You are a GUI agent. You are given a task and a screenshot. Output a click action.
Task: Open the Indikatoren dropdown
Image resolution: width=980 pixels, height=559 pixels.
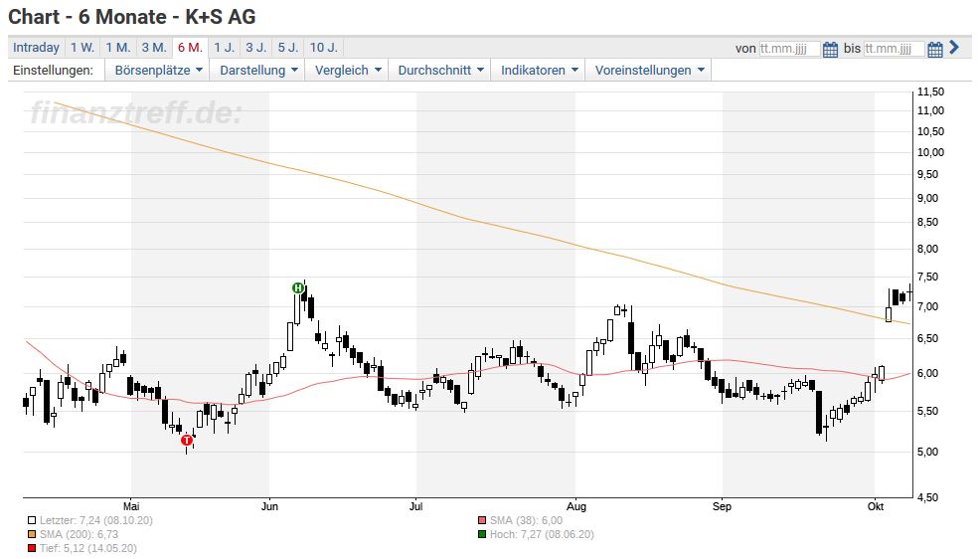(539, 70)
